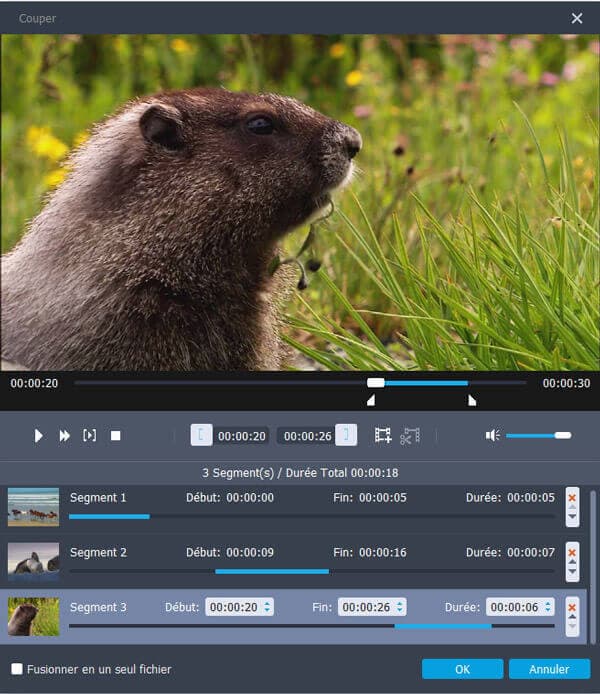Image resolution: width=600 pixels, height=694 pixels.
Task: Click total duration label 00:00:30
Action: [x=566, y=383]
